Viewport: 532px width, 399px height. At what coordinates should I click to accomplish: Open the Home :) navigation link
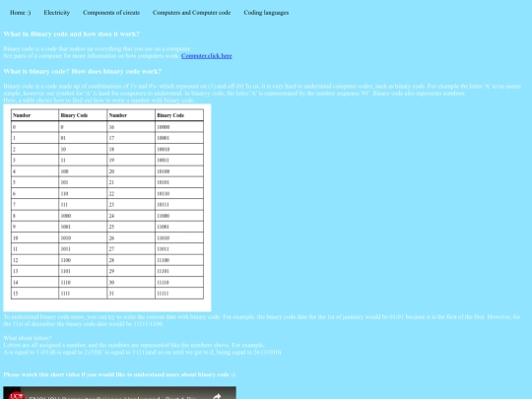[21, 13]
